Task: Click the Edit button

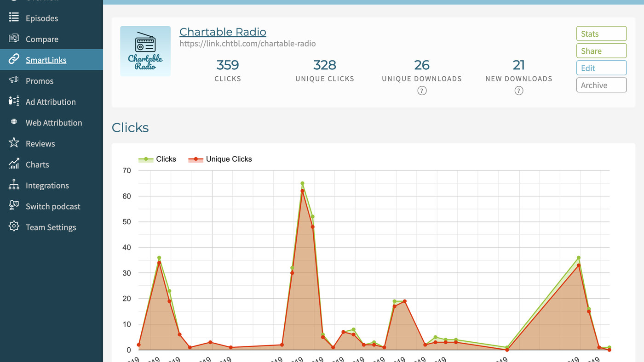Action: 601,68
